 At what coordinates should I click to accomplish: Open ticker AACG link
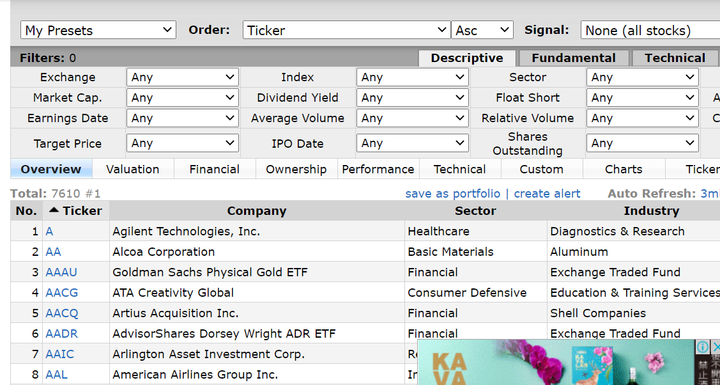[x=62, y=293]
